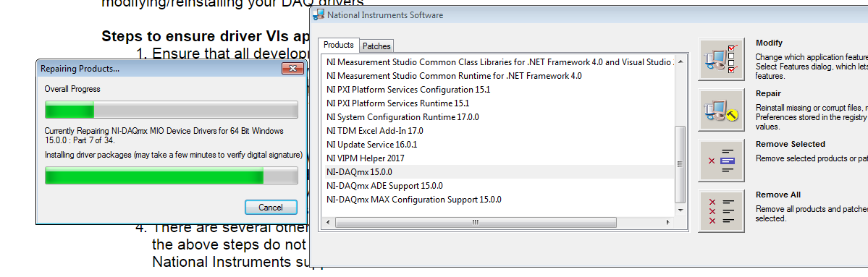868x277 pixels.
Task: Cancel the Repairing Products operation
Action: [271, 208]
